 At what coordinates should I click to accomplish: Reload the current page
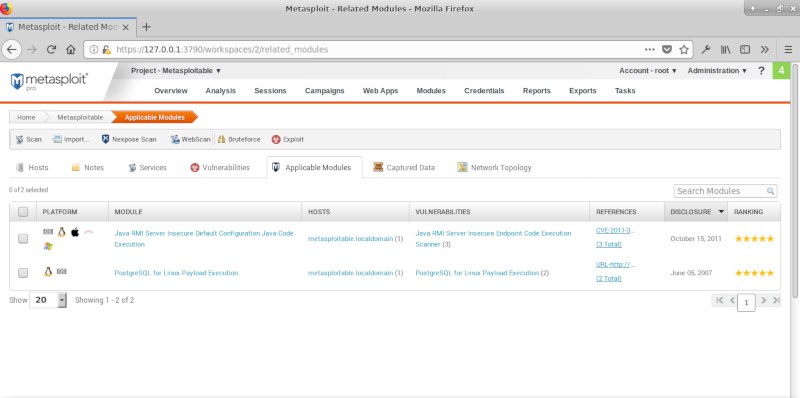tap(51, 49)
